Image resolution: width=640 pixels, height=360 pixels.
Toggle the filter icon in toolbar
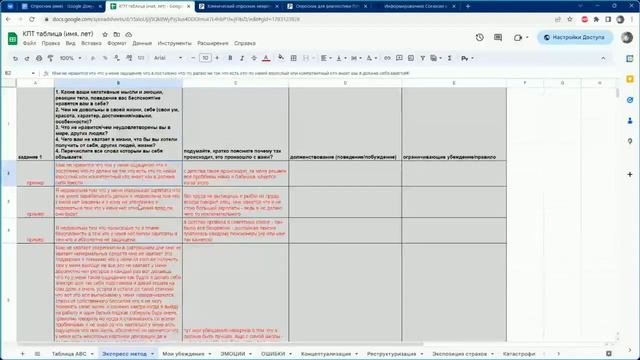[422, 58]
